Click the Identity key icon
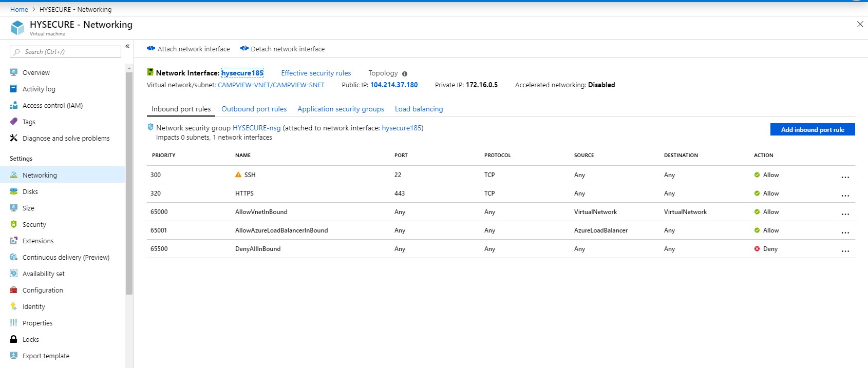 pyautogui.click(x=14, y=306)
